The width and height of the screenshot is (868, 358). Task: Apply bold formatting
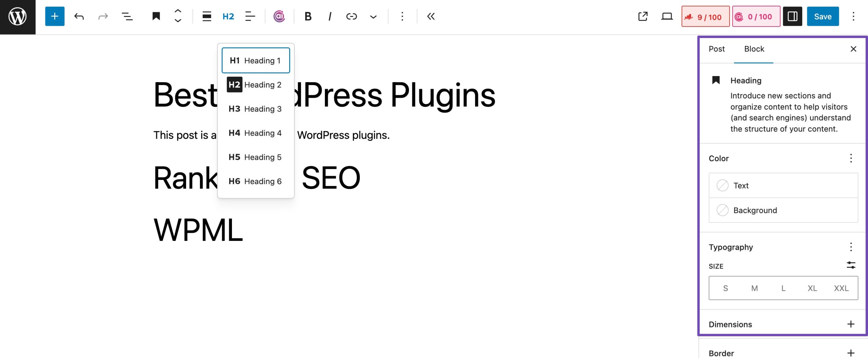[308, 16]
